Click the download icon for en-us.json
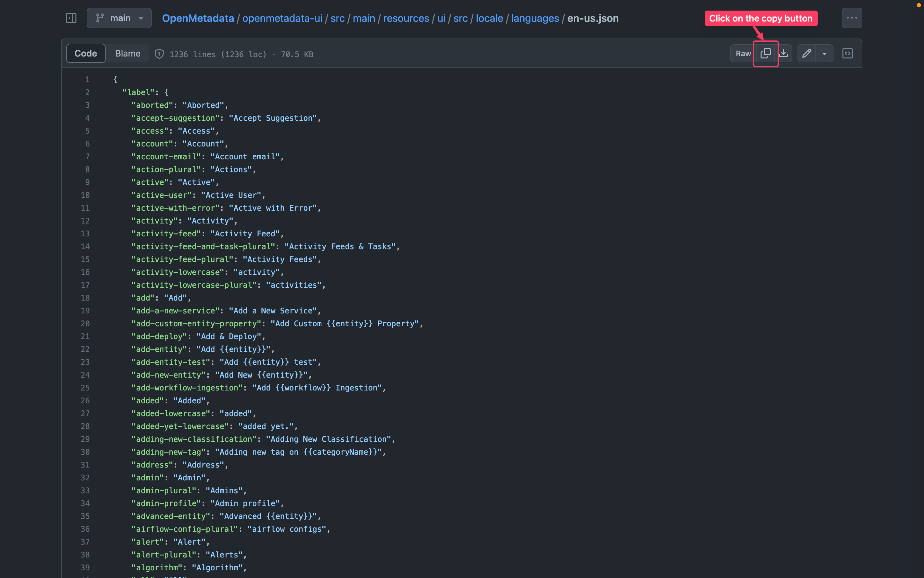Image resolution: width=924 pixels, height=578 pixels. click(x=784, y=53)
